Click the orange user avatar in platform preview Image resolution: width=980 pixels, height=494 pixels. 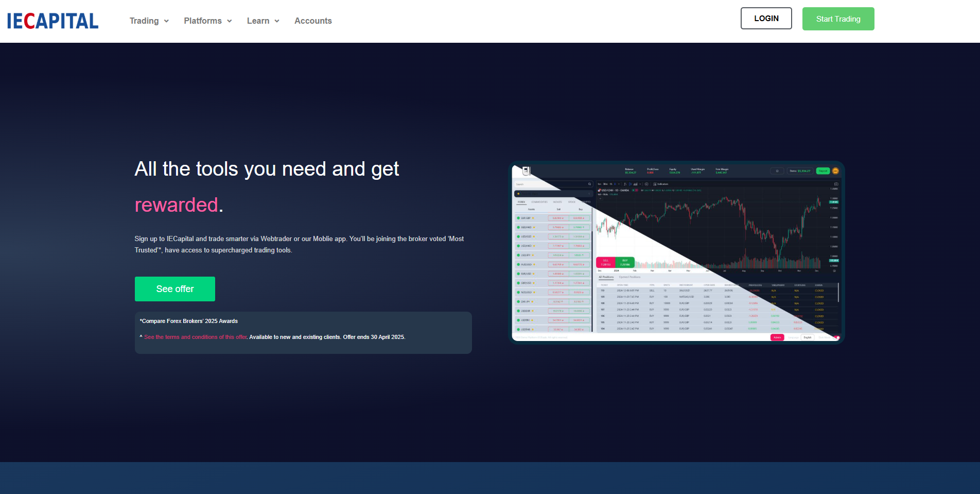(835, 171)
